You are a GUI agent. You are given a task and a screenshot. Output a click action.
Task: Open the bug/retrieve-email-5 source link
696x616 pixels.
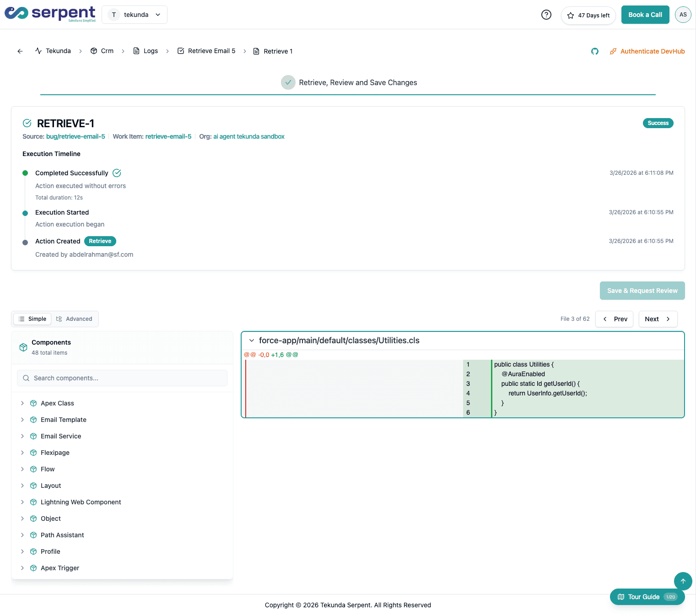(x=76, y=136)
